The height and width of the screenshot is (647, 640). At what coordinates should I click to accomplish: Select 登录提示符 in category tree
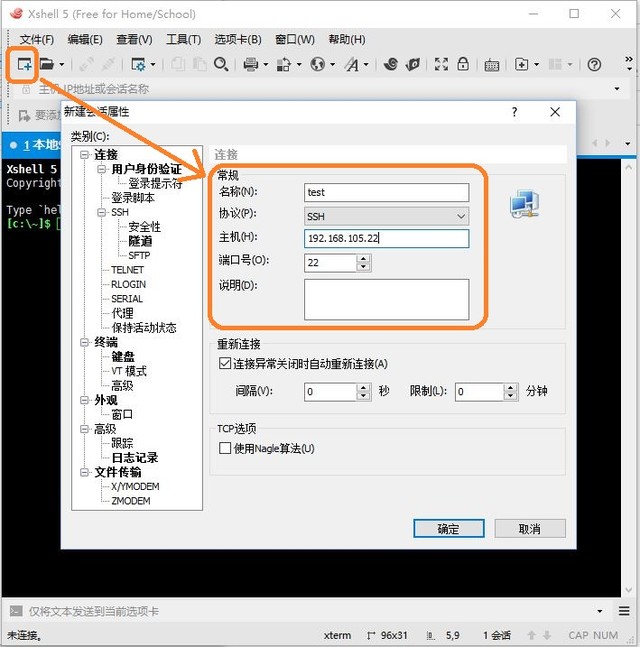(x=155, y=183)
